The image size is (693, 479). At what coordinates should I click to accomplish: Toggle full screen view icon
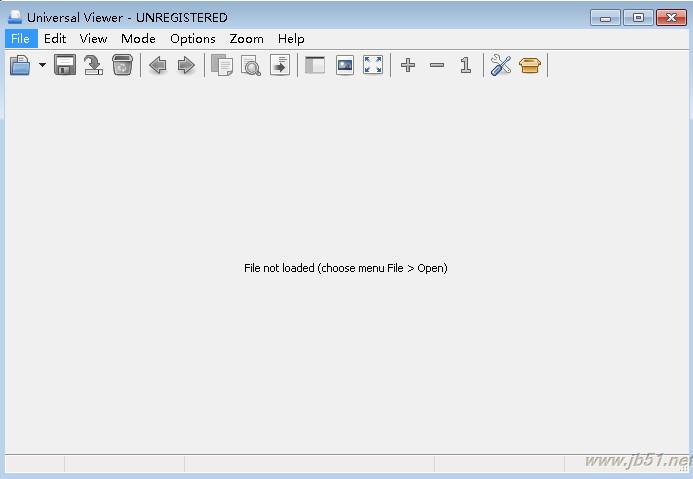point(373,65)
